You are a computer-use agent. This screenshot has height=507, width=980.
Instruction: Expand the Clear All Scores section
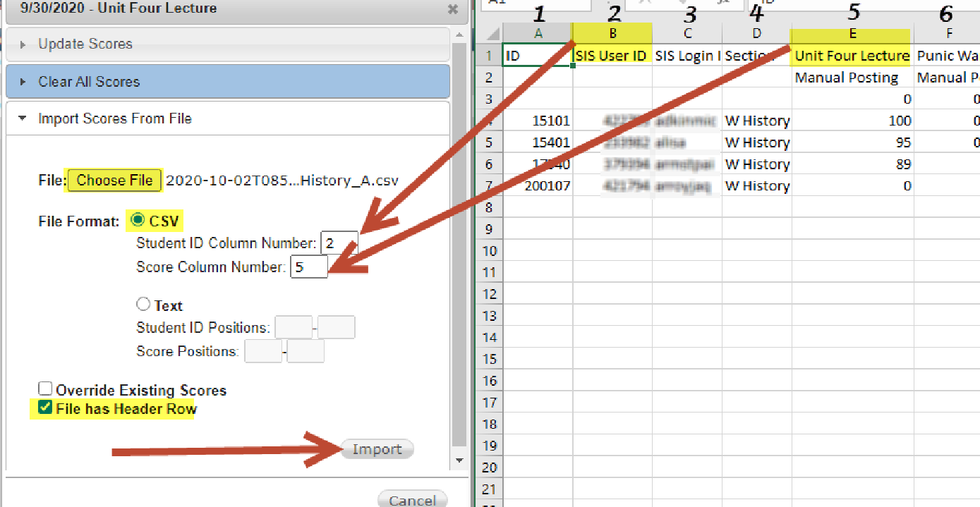point(89,82)
